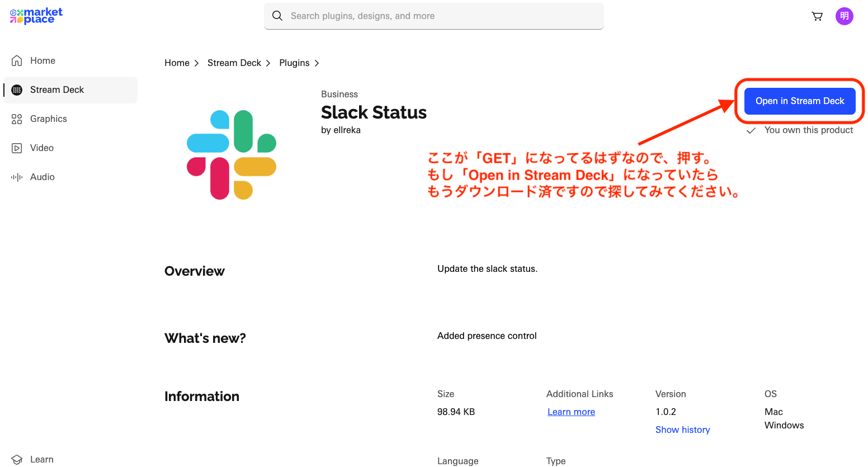This screenshot has width=868, height=467.
Task: Click the Learn graduation cap icon
Action: pos(17,459)
